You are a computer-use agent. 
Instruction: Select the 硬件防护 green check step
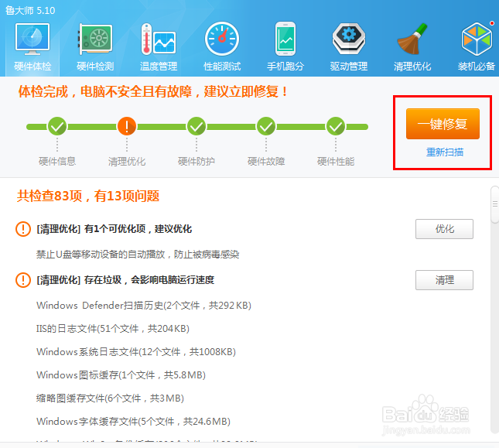[197, 126]
